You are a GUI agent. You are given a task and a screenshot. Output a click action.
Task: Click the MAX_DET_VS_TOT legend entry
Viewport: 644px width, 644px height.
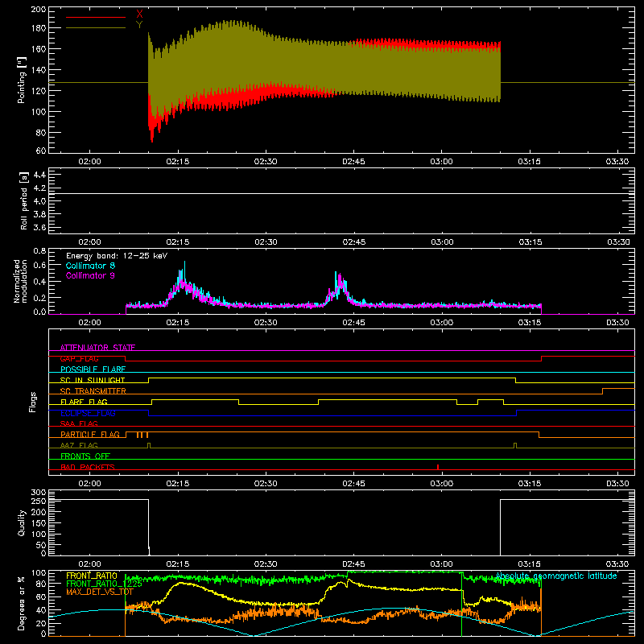pyautogui.click(x=100, y=592)
